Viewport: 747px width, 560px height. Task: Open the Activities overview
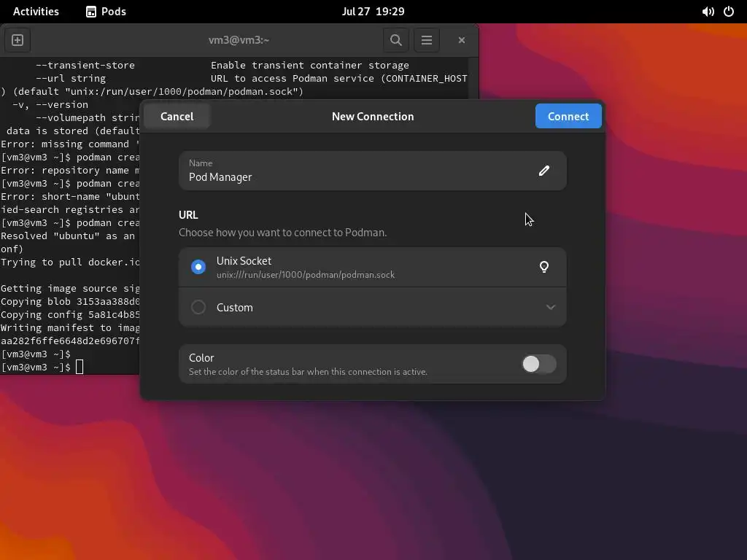coord(36,12)
